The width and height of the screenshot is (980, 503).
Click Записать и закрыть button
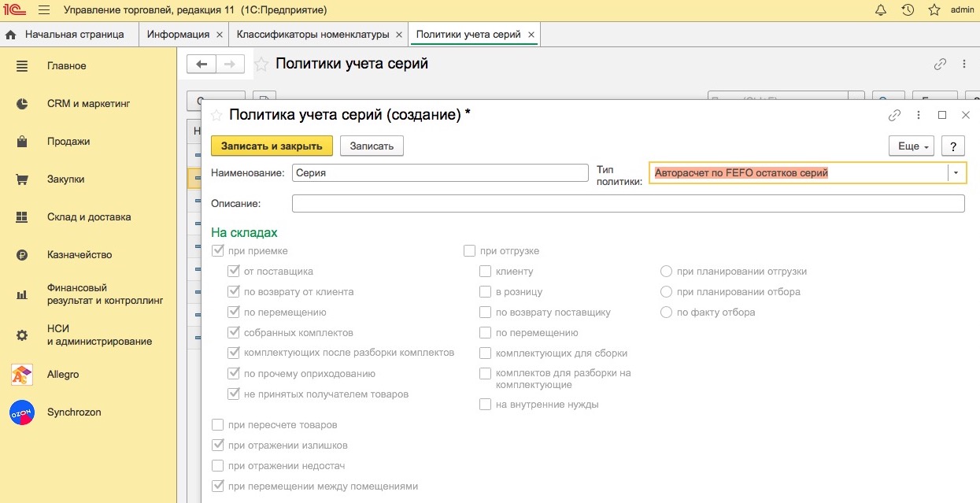(272, 146)
